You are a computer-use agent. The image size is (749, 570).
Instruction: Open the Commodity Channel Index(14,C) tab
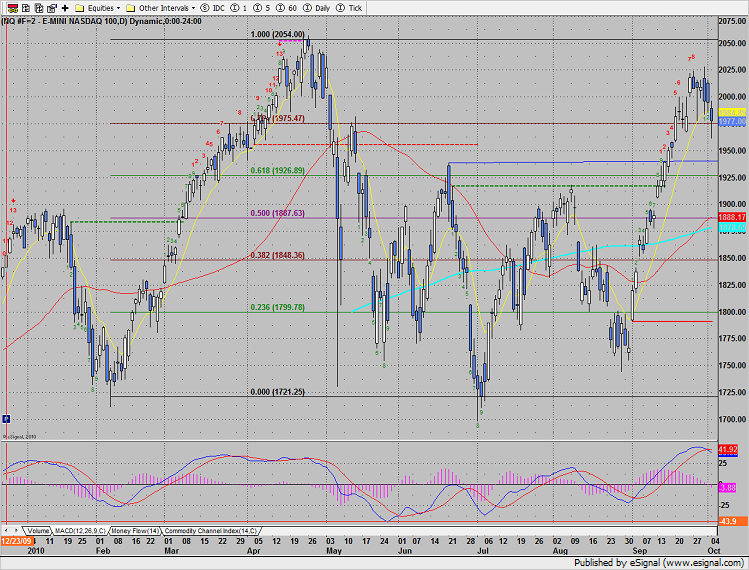211,531
